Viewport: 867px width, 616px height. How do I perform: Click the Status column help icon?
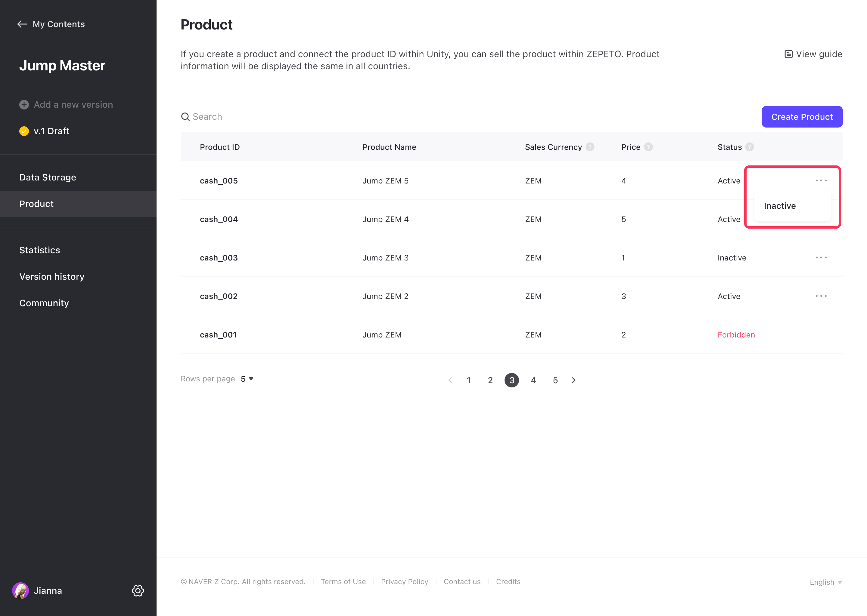pos(749,147)
